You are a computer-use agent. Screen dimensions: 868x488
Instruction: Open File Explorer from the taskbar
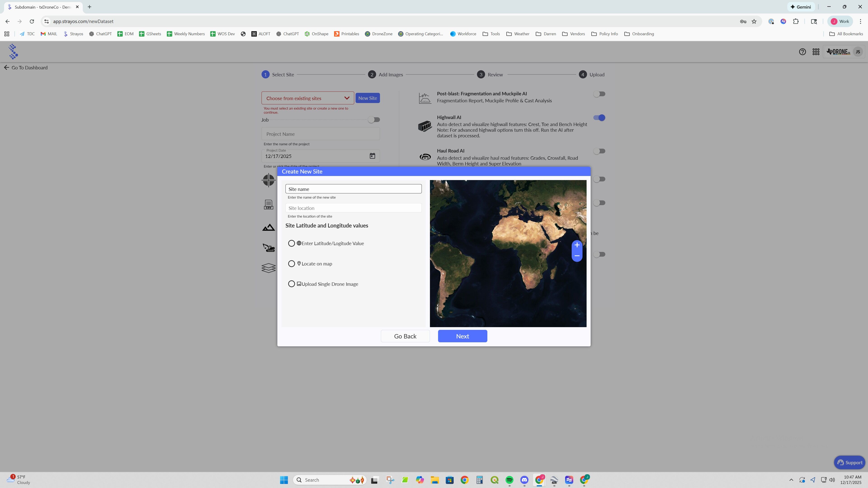click(x=435, y=480)
